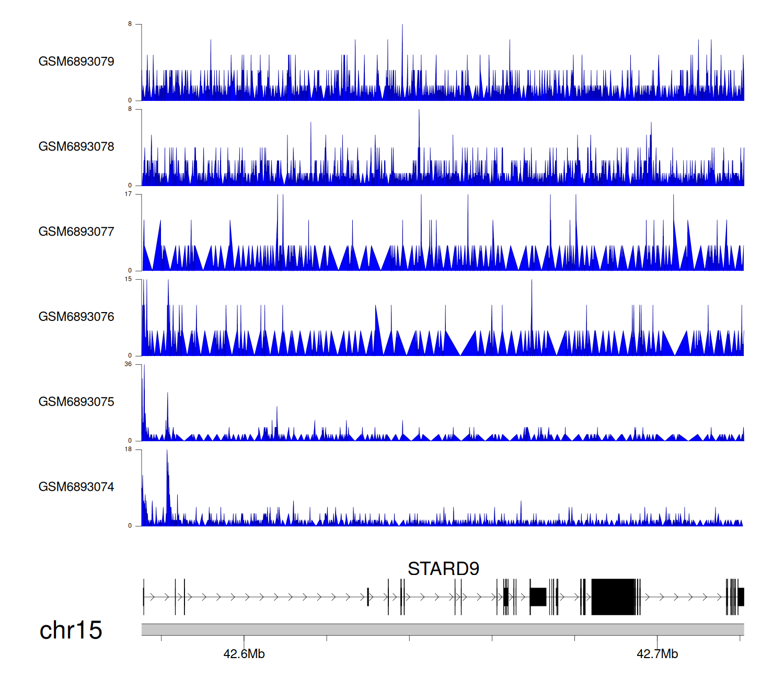Select the GSM6893074 sample label
This screenshot has width=784, height=690.
point(76,487)
